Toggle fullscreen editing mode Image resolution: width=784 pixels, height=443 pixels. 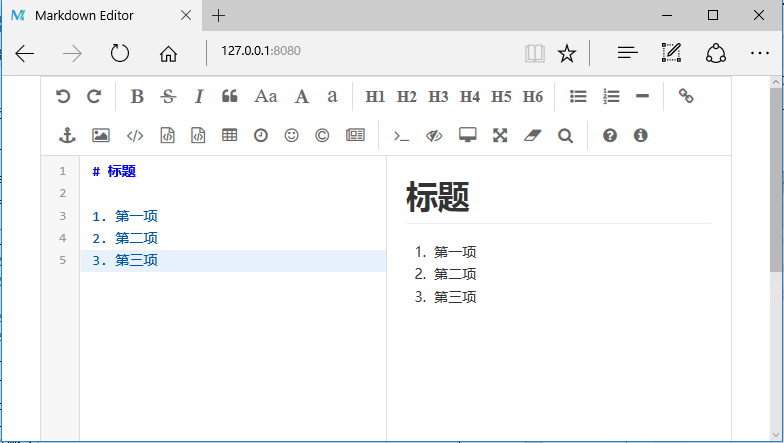500,135
